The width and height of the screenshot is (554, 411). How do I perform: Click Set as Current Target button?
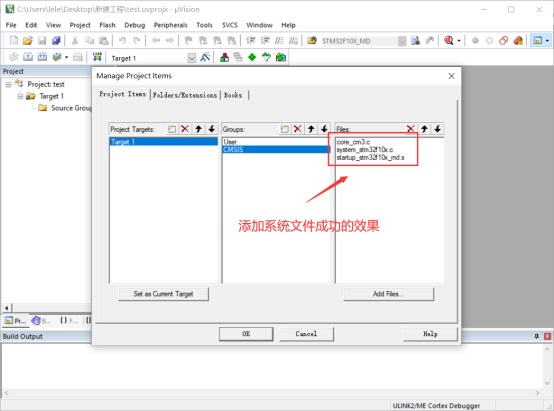(163, 294)
